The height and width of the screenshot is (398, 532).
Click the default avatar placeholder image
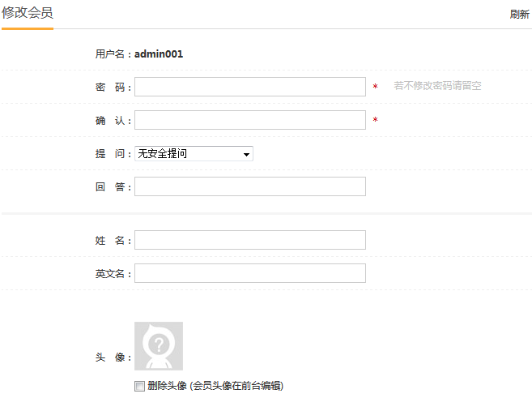click(159, 346)
